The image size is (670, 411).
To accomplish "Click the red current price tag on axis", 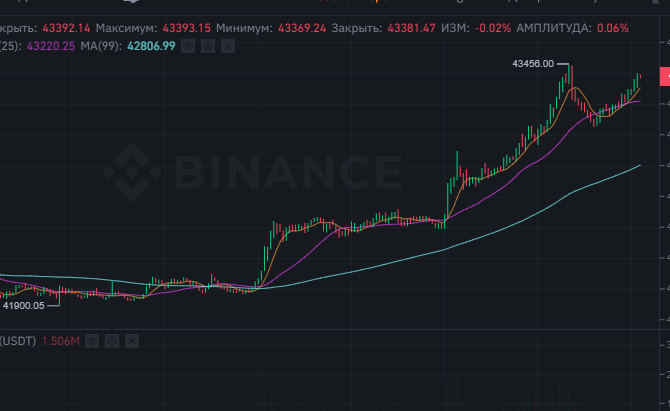I will [665, 77].
